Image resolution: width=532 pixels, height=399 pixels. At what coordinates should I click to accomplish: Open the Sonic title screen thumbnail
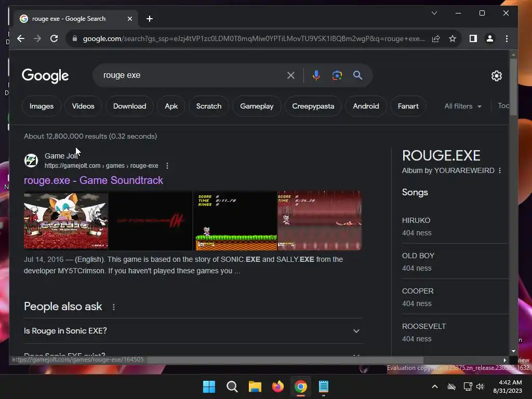click(66, 221)
